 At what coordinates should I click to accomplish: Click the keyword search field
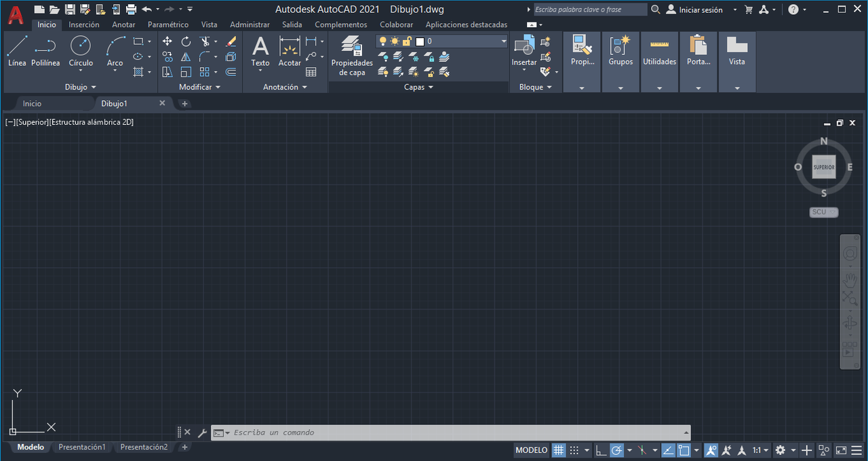590,9
